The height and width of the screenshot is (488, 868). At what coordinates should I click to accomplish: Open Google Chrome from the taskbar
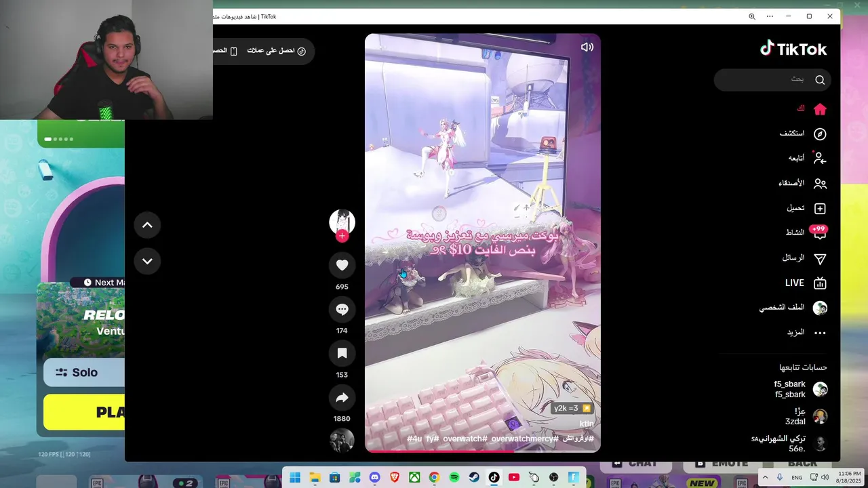point(434,477)
